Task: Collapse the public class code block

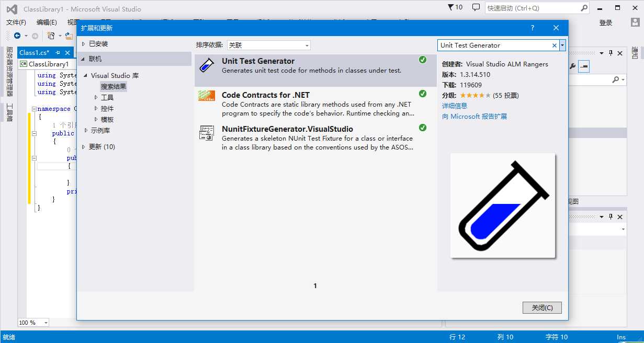Action: [34, 133]
